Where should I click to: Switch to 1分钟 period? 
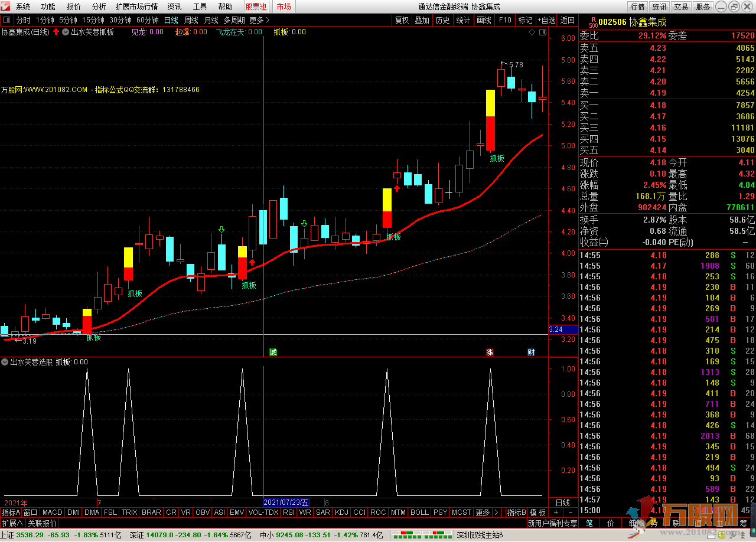45,20
